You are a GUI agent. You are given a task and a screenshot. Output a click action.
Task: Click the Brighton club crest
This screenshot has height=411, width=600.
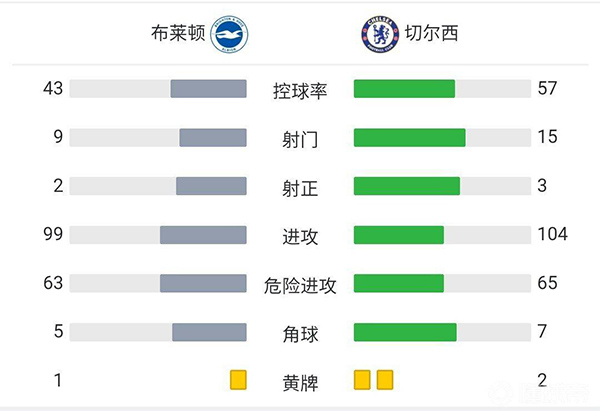click(x=232, y=34)
